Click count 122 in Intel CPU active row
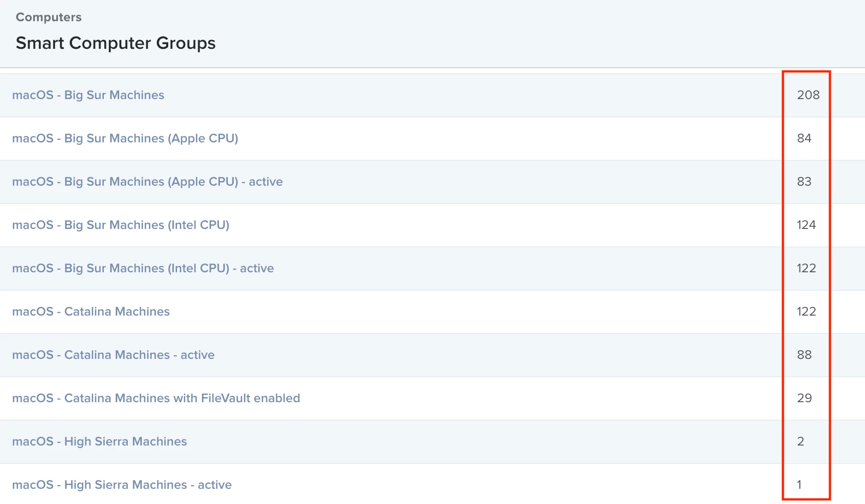 [x=806, y=268]
